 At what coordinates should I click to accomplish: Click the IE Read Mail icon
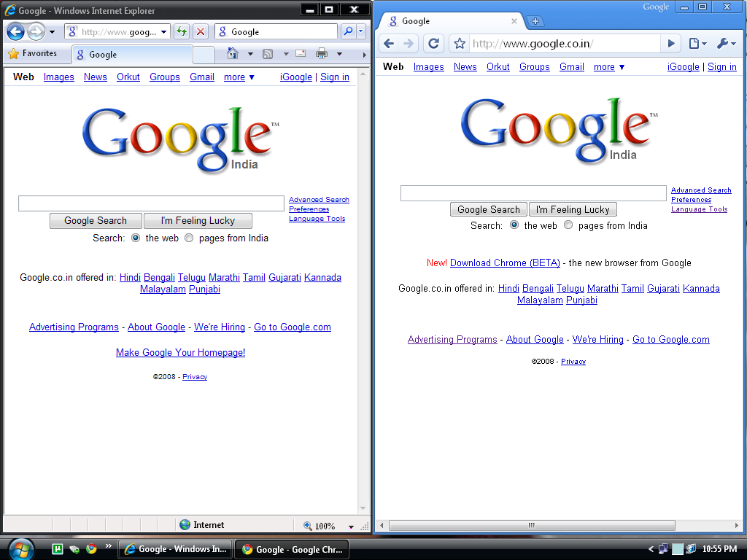point(300,53)
